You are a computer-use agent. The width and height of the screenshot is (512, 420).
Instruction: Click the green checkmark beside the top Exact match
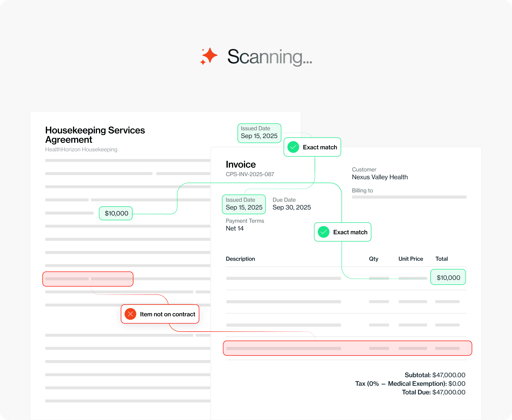pyautogui.click(x=293, y=147)
